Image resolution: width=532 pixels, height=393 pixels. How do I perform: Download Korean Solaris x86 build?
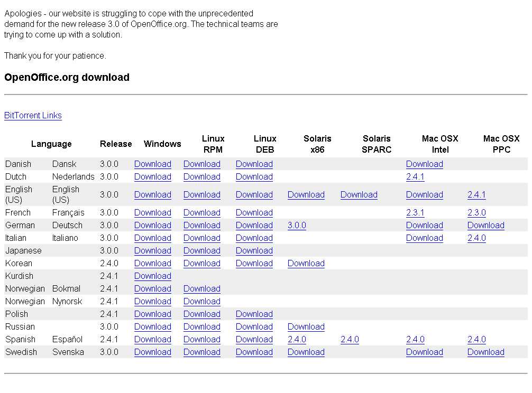pyautogui.click(x=306, y=264)
